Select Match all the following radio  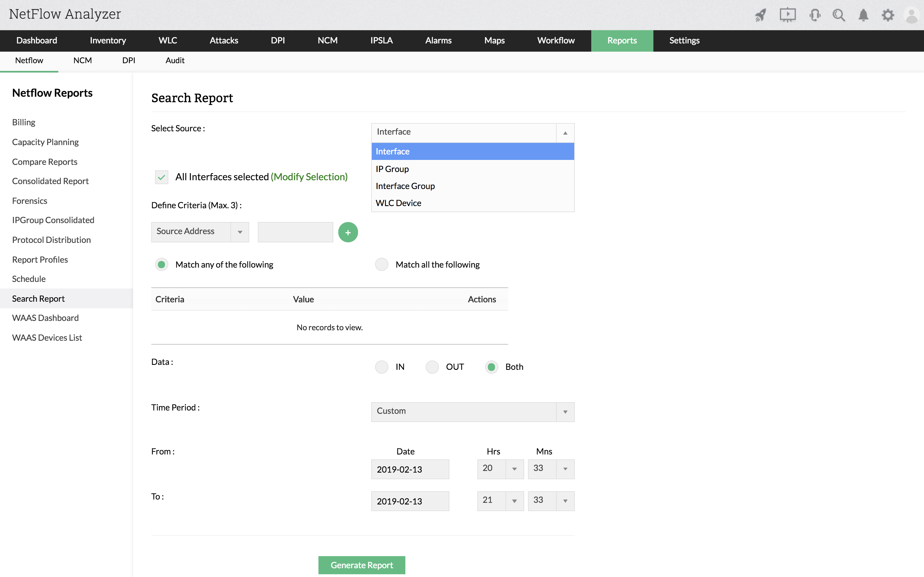[x=381, y=264]
